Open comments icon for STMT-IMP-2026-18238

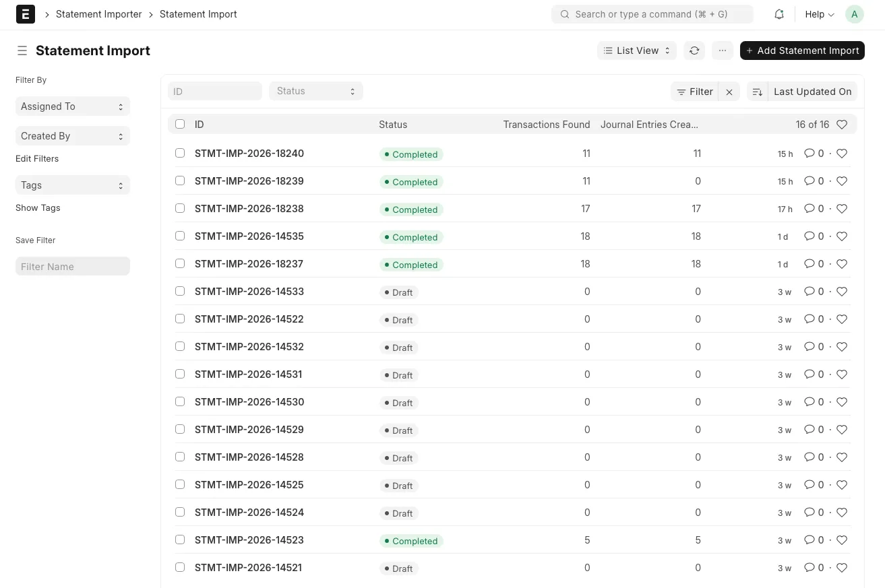[x=810, y=209]
